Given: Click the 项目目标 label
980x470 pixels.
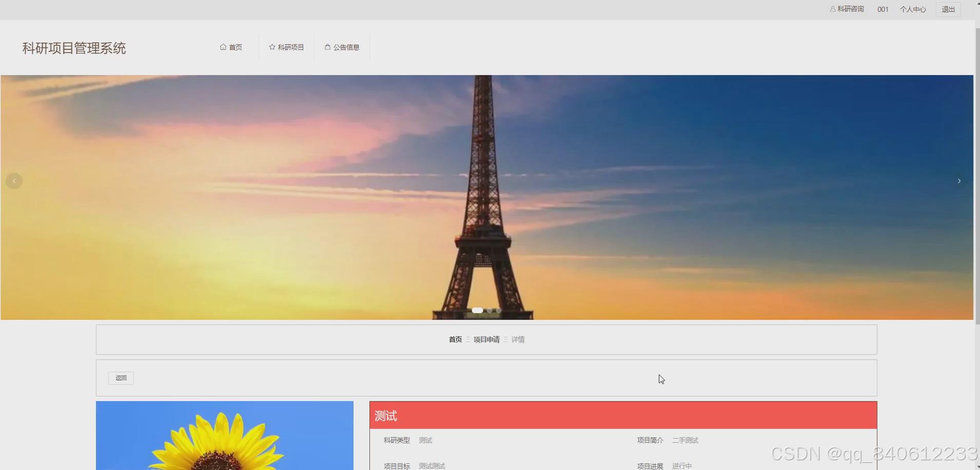Looking at the screenshot, I should click(x=397, y=466).
